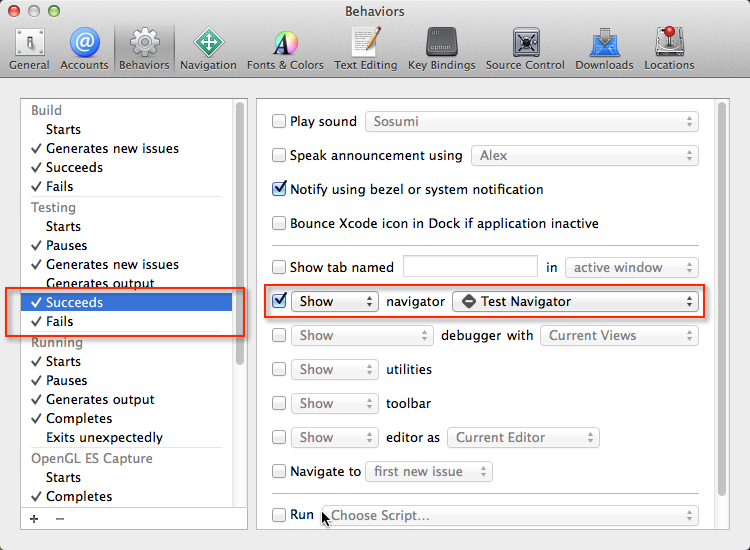Viewport: 750px width, 550px height.
Task: Select Build Succeeds behavior
Action: 74,167
